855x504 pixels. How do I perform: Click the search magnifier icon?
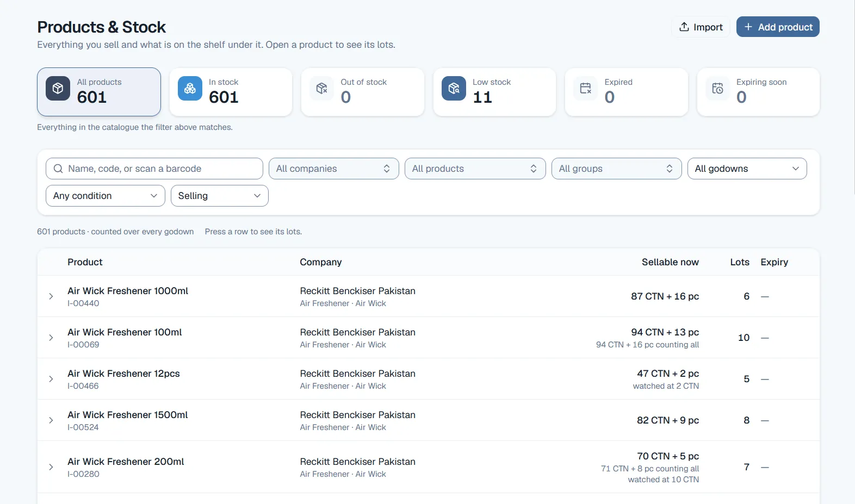(x=58, y=169)
